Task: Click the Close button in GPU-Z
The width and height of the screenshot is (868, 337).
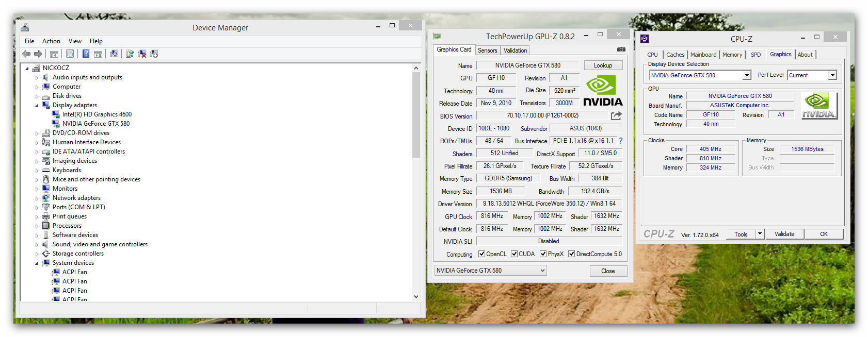Action: click(x=608, y=271)
